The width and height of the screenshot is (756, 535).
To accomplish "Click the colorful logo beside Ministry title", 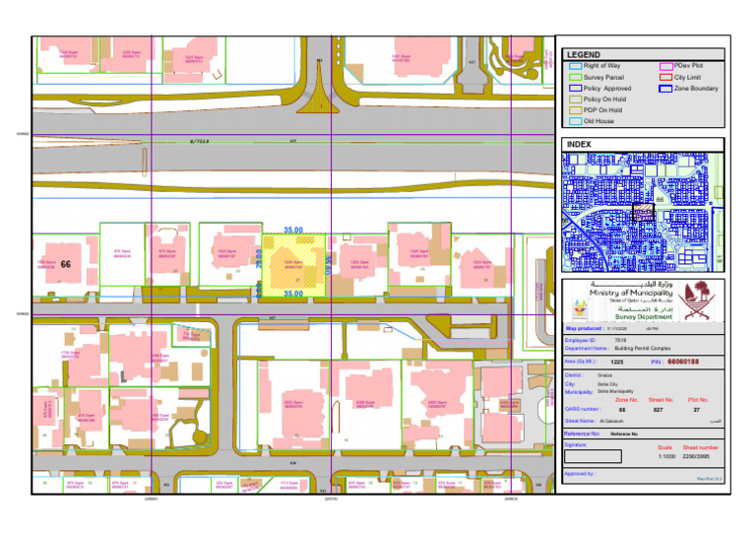I will pyautogui.click(x=580, y=309).
